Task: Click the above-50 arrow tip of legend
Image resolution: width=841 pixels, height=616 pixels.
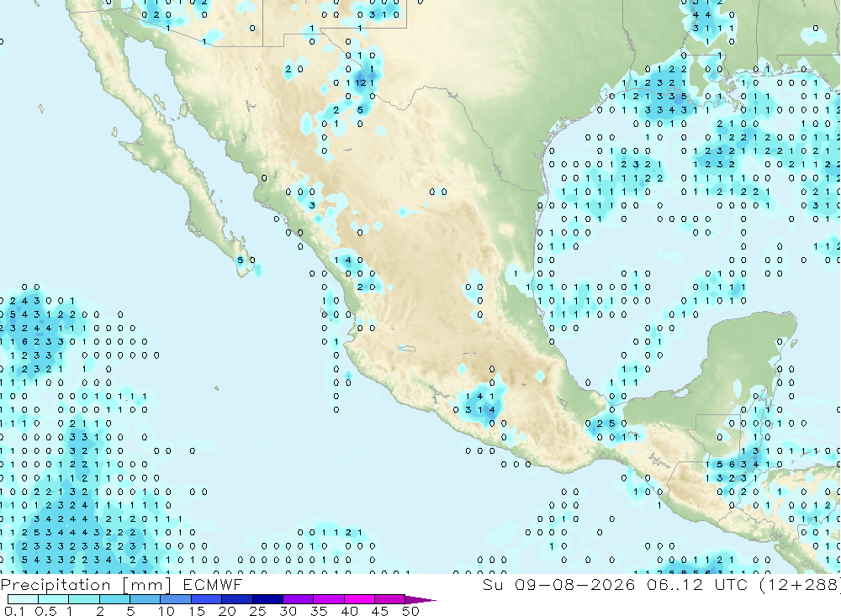Action: pos(421,600)
